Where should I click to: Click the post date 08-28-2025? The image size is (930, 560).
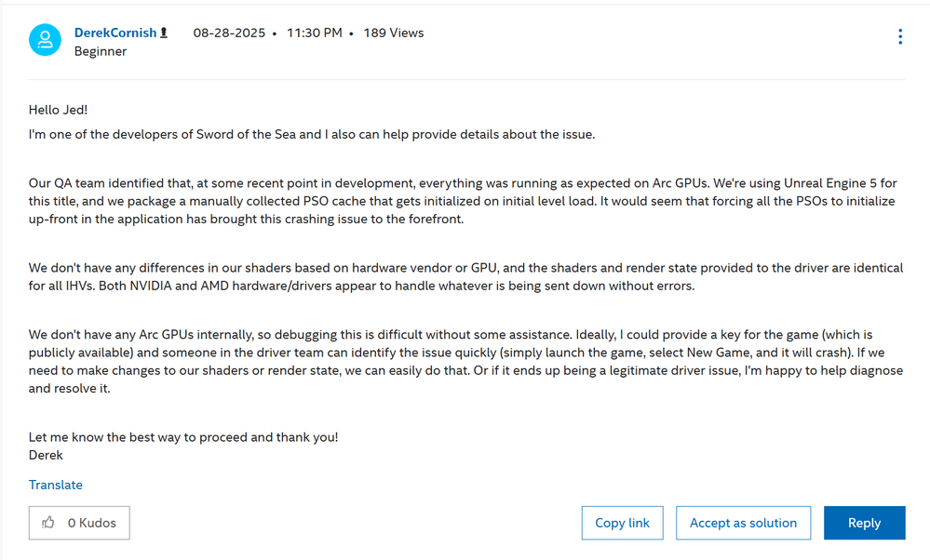(229, 33)
